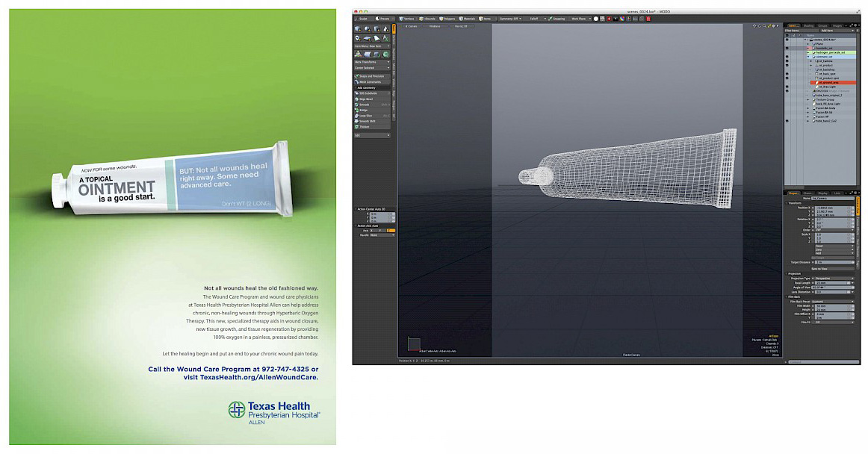Add a torus/tube primitive in second toolbox row
The width and height of the screenshot is (868, 454).
358,38
